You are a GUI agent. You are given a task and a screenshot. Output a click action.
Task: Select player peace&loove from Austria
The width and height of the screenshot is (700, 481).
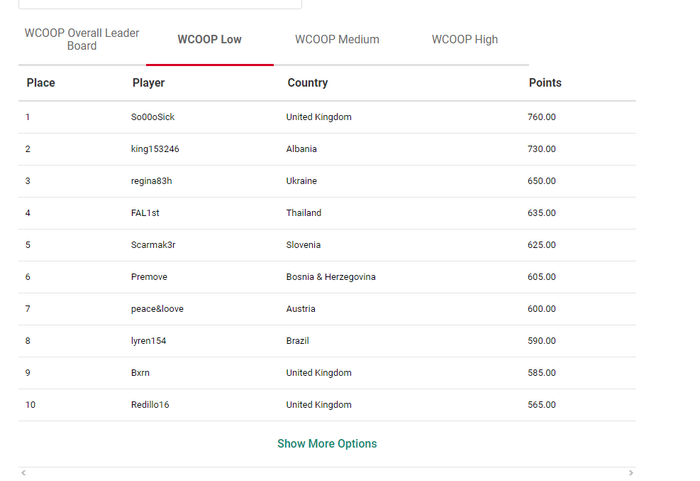tap(157, 309)
